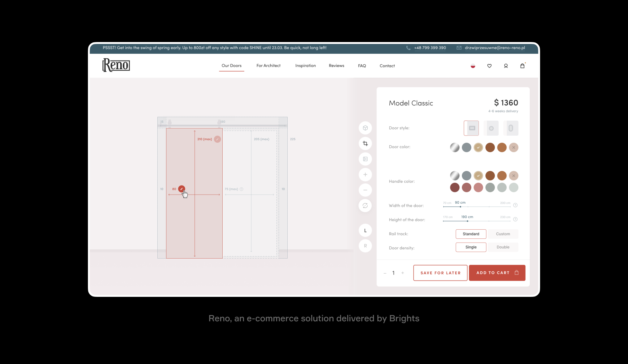Open the wishlist heart icon
This screenshot has width=628, height=364.
489,66
